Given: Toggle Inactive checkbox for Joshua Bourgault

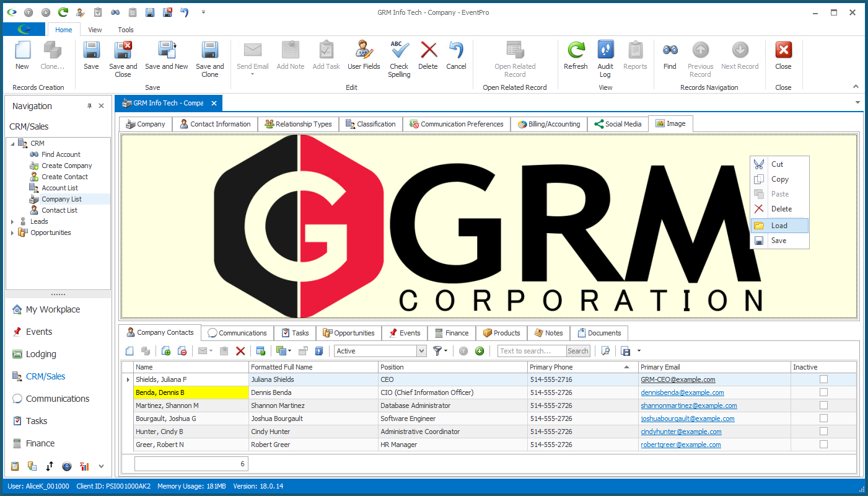Looking at the screenshot, I should pos(823,418).
